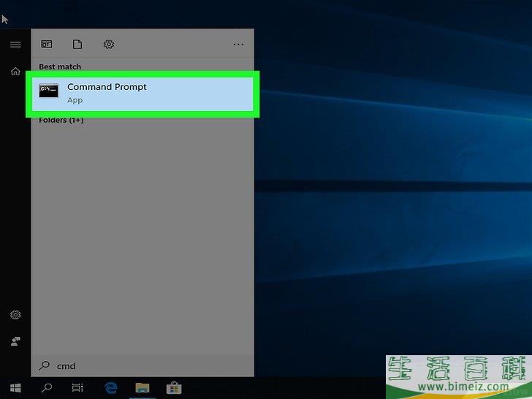
Task: Launch Microsoft Store from the taskbar
Action: click(x=174, y=387)
